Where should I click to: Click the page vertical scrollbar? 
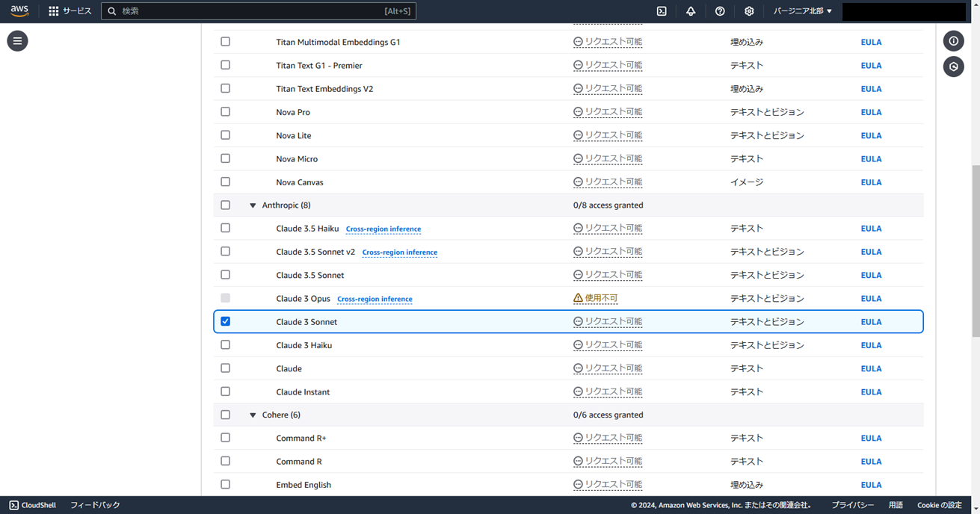pyautogui.click(x=976, y=252)
